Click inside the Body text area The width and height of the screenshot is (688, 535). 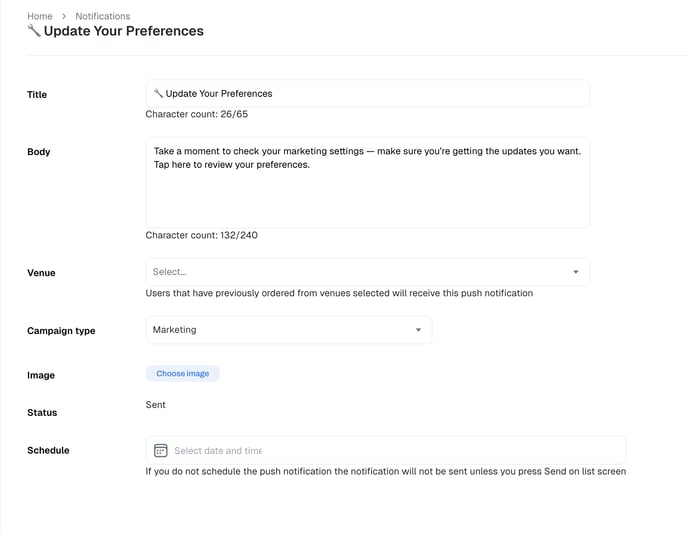[368, 183]
